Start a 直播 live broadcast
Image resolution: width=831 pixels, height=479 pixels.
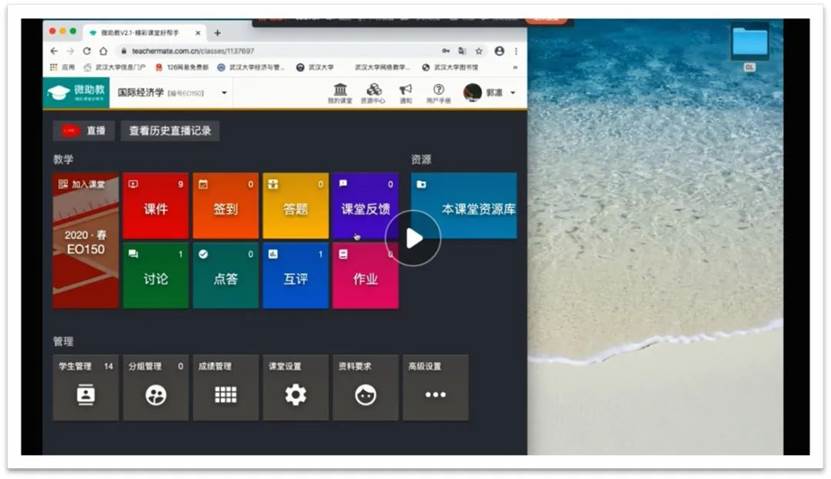[x=84, y=131]
